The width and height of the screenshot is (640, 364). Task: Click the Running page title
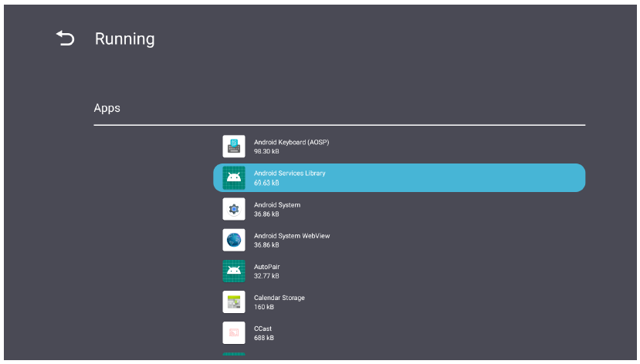(x=125, y=39)
